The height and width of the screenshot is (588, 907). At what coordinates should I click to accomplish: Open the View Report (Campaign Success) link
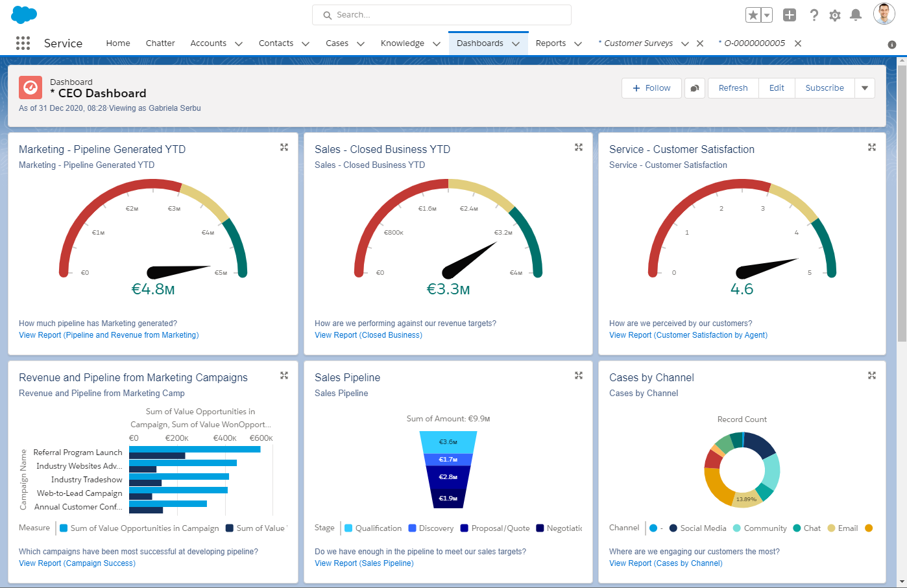77,563
